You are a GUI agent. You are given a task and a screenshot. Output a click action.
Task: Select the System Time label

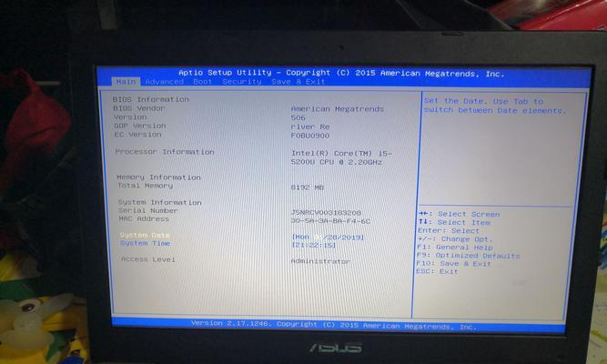click(x=146, y=243)
